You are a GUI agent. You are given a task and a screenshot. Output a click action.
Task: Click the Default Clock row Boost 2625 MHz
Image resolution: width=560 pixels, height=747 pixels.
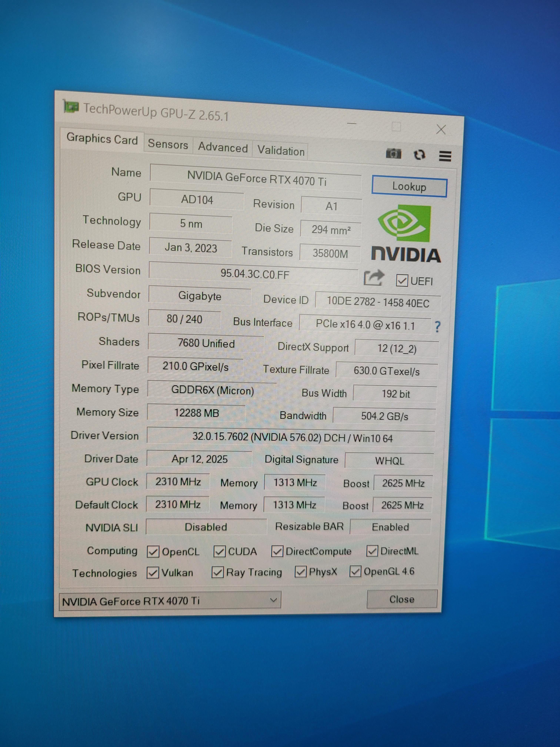pos(402,505)
